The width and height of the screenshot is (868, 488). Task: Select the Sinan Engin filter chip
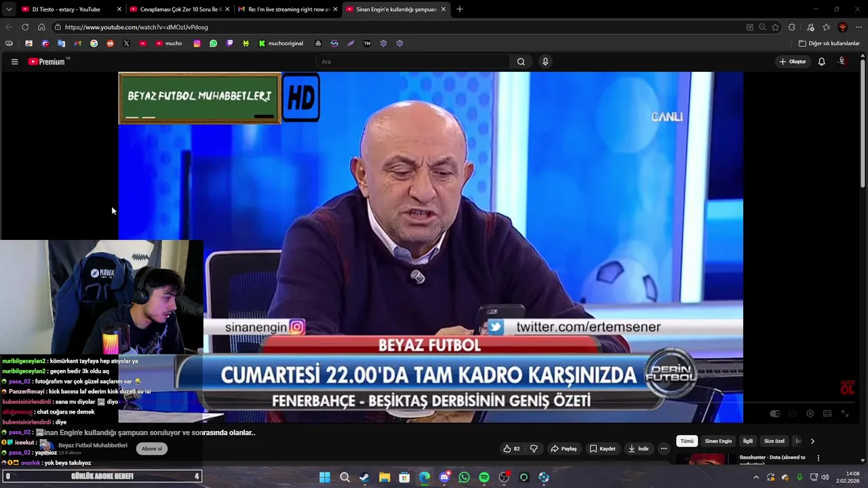click(x=718, y=441)
